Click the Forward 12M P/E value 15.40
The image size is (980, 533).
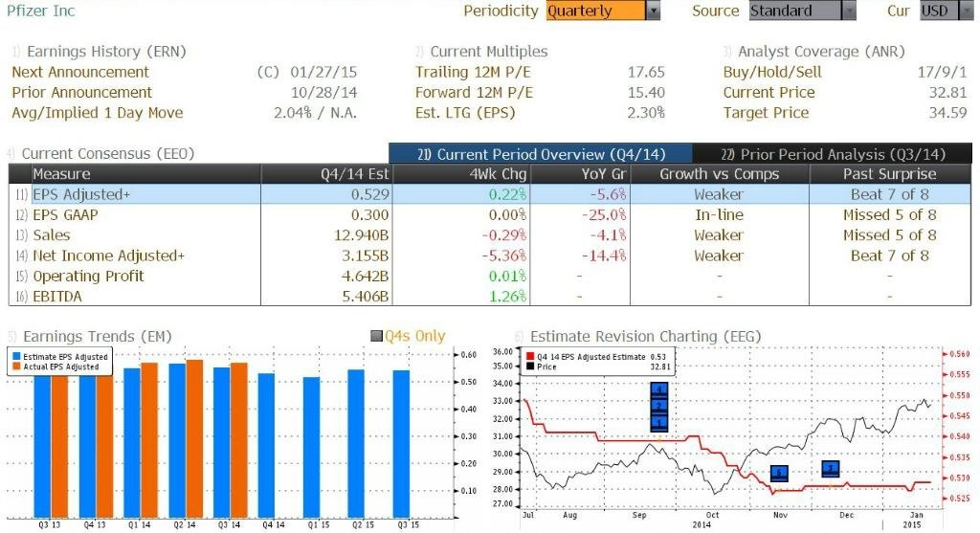pyautogui.click(x=646, y=93)
